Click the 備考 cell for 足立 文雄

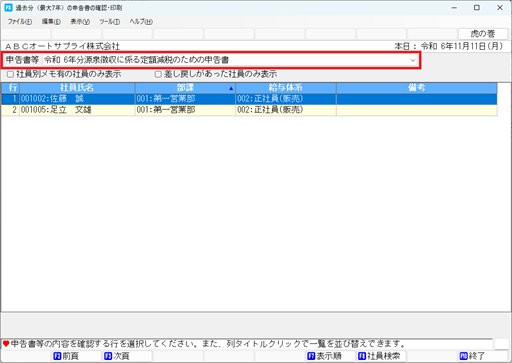click(x=417, y=110)
